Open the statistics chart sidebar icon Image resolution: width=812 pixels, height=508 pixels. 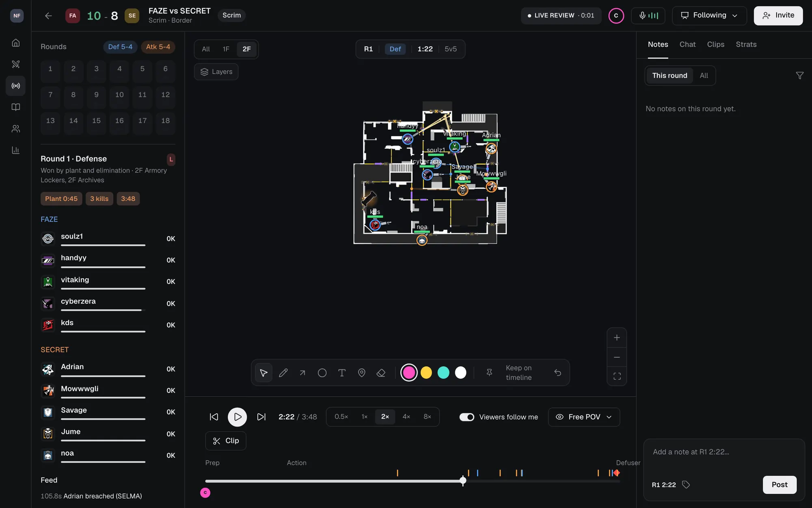pos(16,150)
